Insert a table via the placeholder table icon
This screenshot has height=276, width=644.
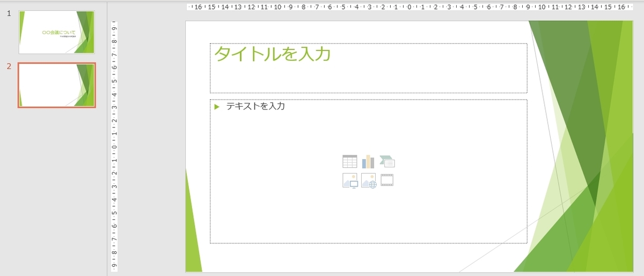(349, 161)
